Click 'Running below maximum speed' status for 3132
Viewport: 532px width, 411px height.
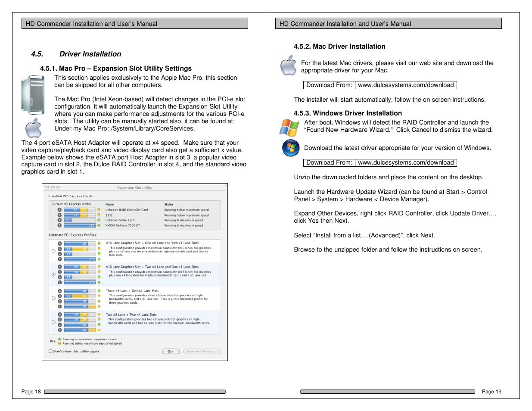pos(186,215)
